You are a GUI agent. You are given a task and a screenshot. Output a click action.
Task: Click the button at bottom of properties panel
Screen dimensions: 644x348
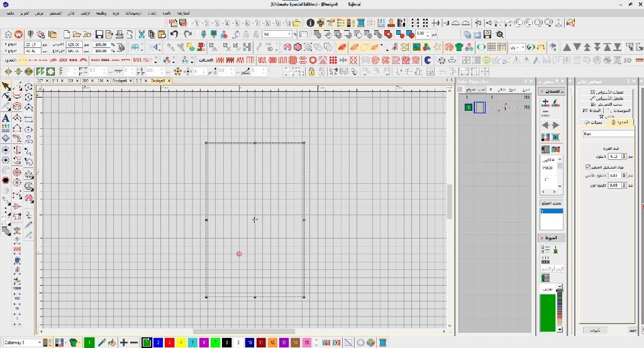pos(595,330)
